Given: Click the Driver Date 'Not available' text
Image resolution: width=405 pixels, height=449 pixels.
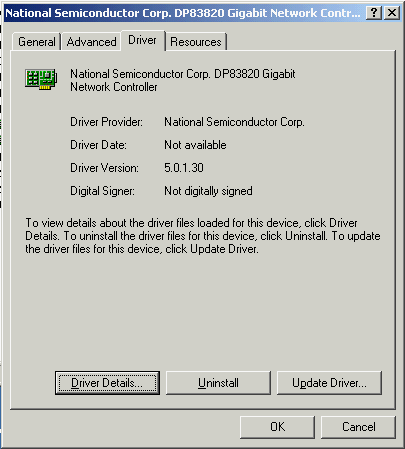Looking at the screenshot, I should (x=195, y=145).
